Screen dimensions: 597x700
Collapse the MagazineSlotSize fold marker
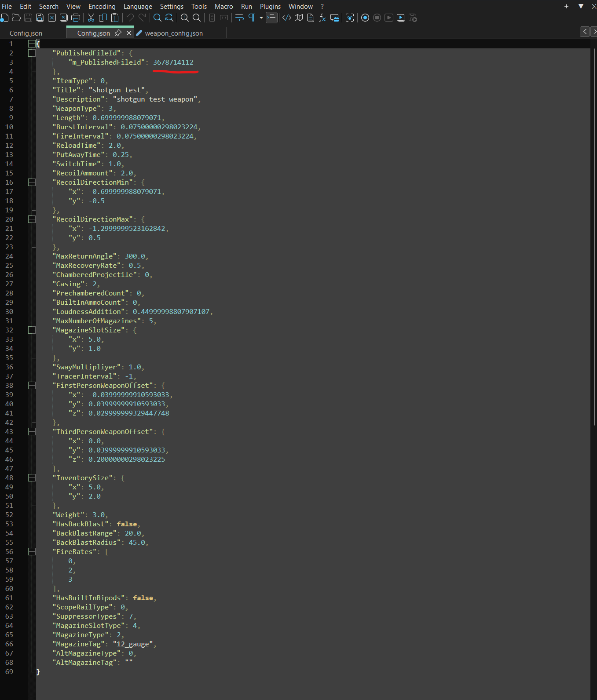click(32, 330)
